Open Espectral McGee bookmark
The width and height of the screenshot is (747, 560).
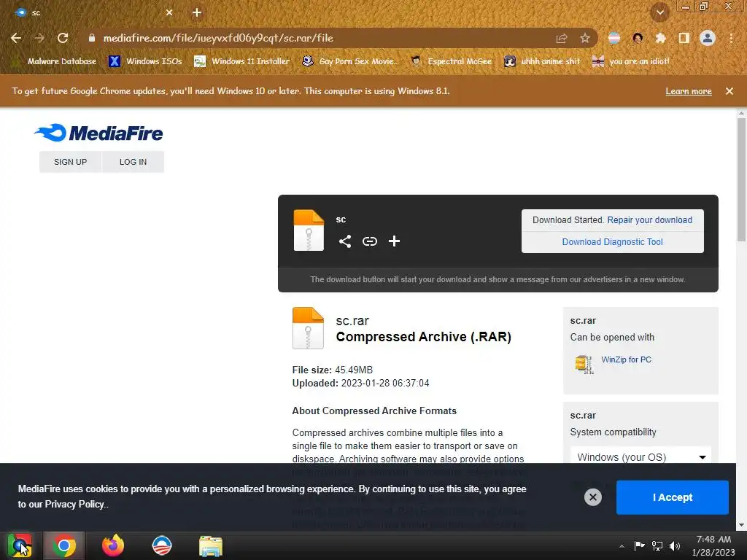click(452, 61)
